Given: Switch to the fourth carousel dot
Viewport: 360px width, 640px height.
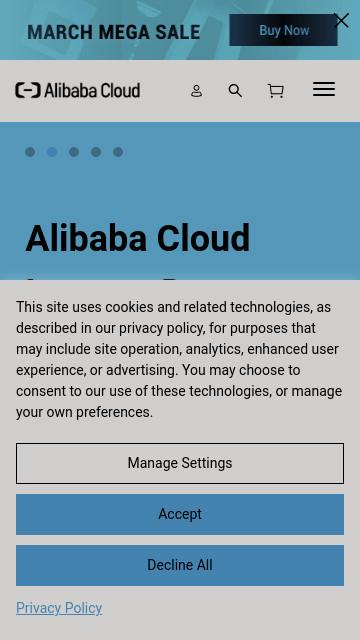Looking at the screenshot, I should click(x=96, y=152).
